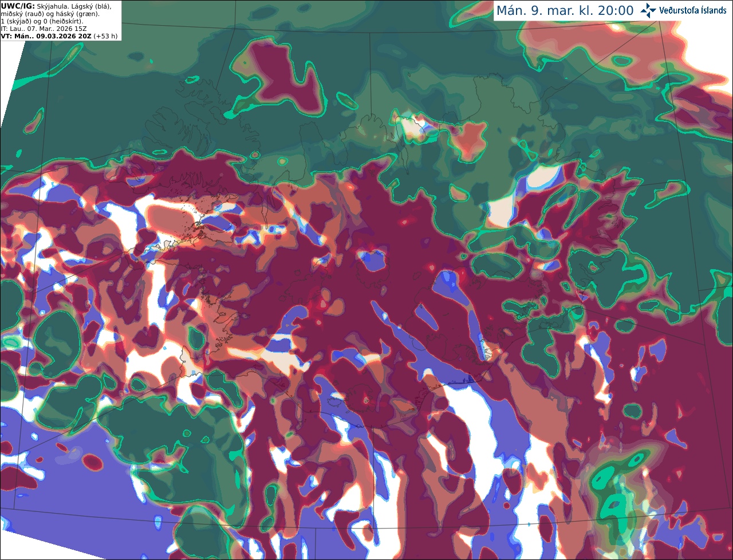
Task: Click the '1 (skýjað) og 0 (heiðskírt).' line
Action: (x=42, y=21)
